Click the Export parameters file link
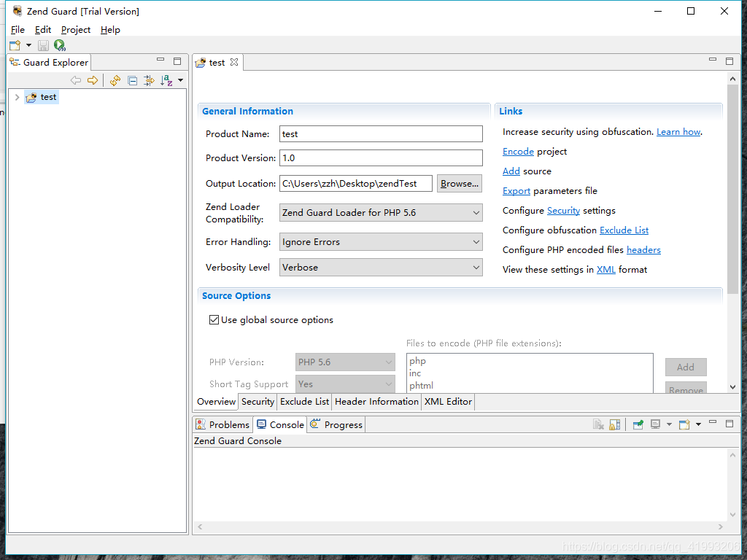747x560 pixels. [x=516, y=191]
